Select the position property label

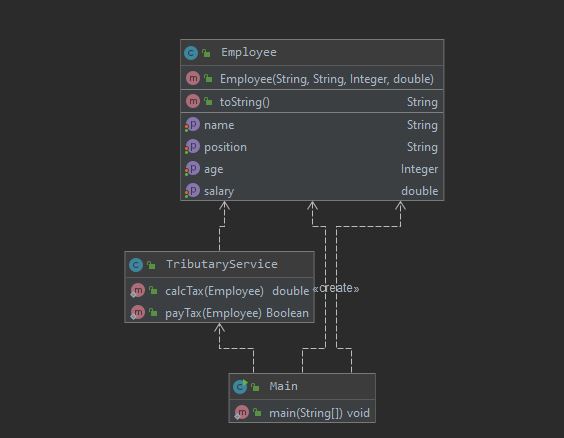(x=225, y=147)
